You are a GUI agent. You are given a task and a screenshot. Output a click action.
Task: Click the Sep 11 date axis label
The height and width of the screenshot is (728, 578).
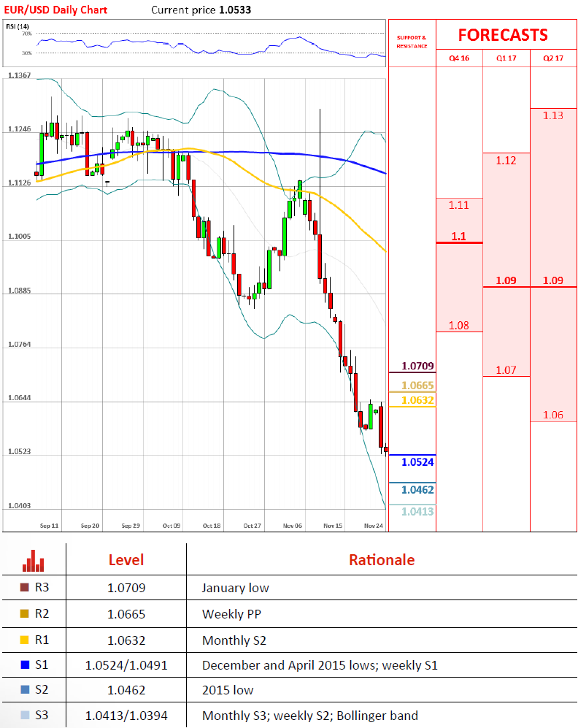tap(49, 526)
